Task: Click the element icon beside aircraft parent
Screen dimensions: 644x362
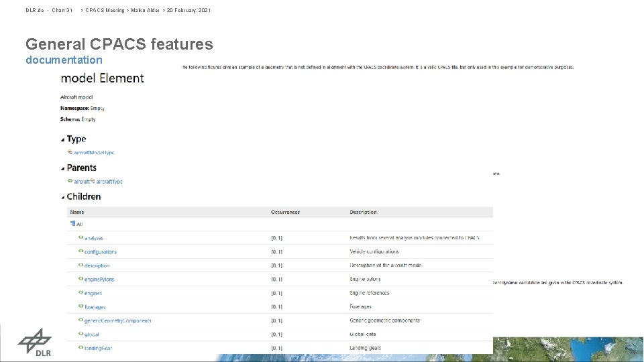Action: coord(70,181)
